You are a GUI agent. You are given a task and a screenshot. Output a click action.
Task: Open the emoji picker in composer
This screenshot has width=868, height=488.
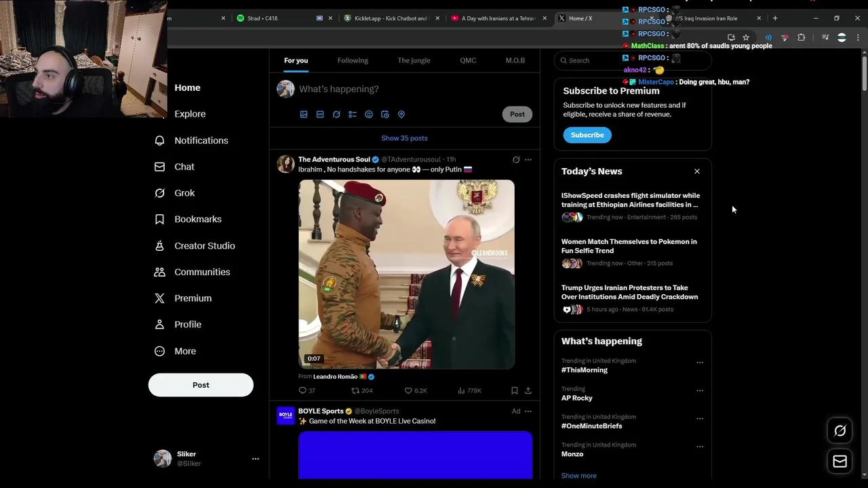tap(369, 115)
